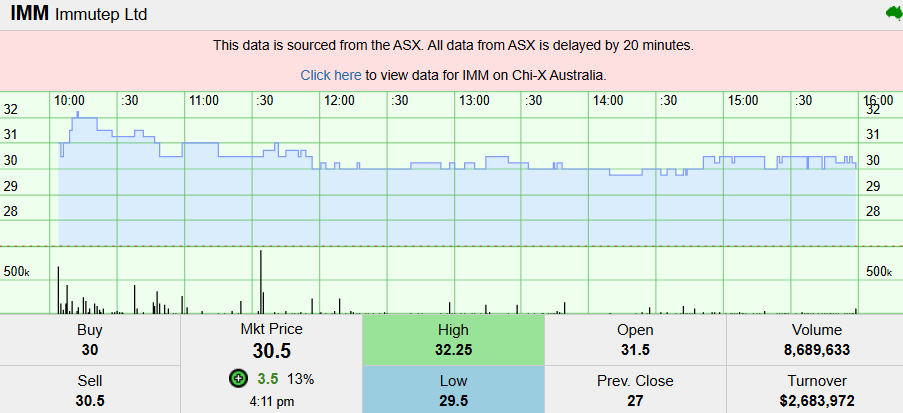Click the ASX delayed data notice
This screenshot has height=413, width=903.
tap(453, 45)
